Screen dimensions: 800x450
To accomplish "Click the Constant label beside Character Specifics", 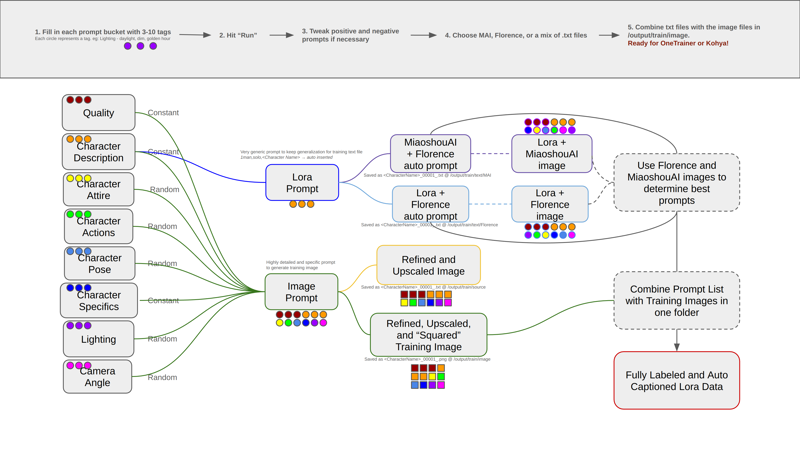I will 163,301.
